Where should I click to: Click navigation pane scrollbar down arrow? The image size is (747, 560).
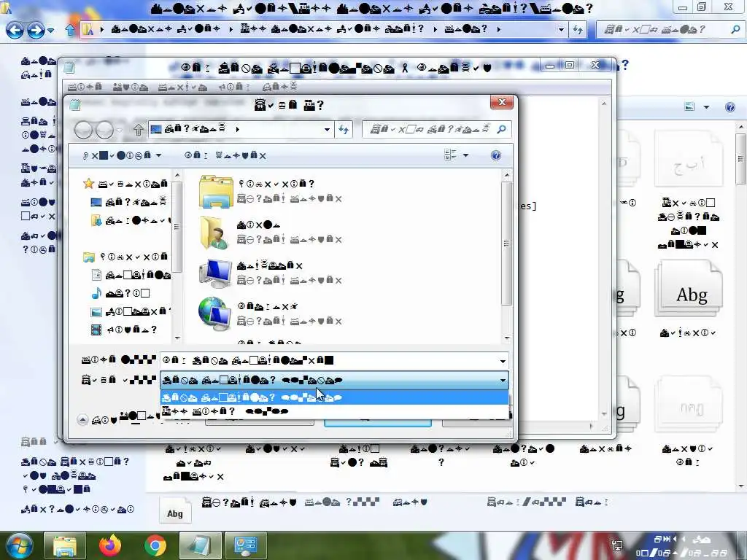[177, 338]
